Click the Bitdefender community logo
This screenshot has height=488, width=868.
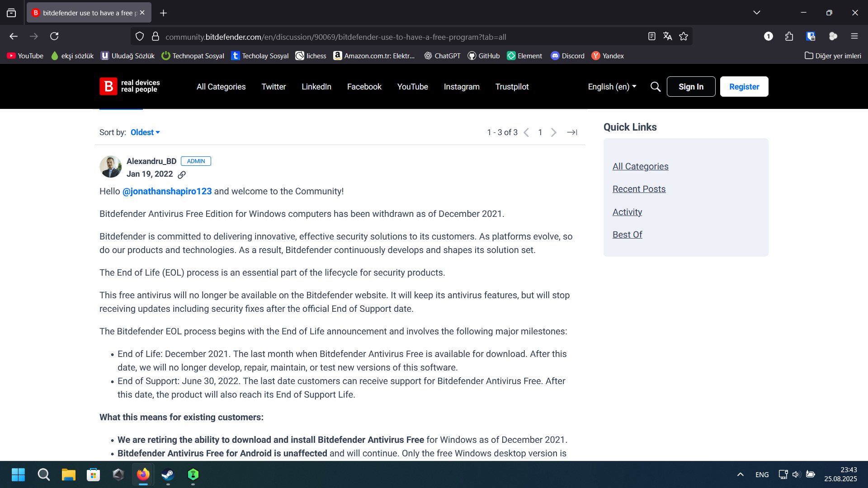click(x=130, y=86)
